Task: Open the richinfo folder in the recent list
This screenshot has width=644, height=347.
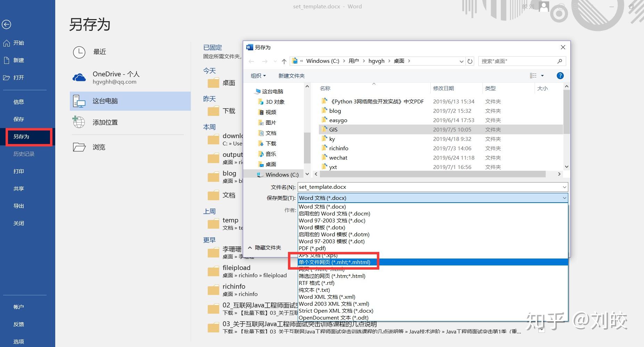Action: pyautogui.click(x=233, y=290)
